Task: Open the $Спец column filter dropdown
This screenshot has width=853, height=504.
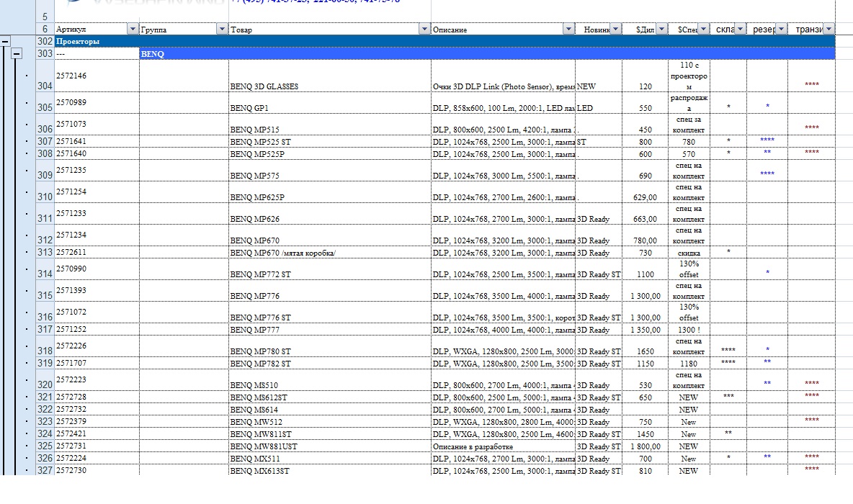Action: coord(703,29)
